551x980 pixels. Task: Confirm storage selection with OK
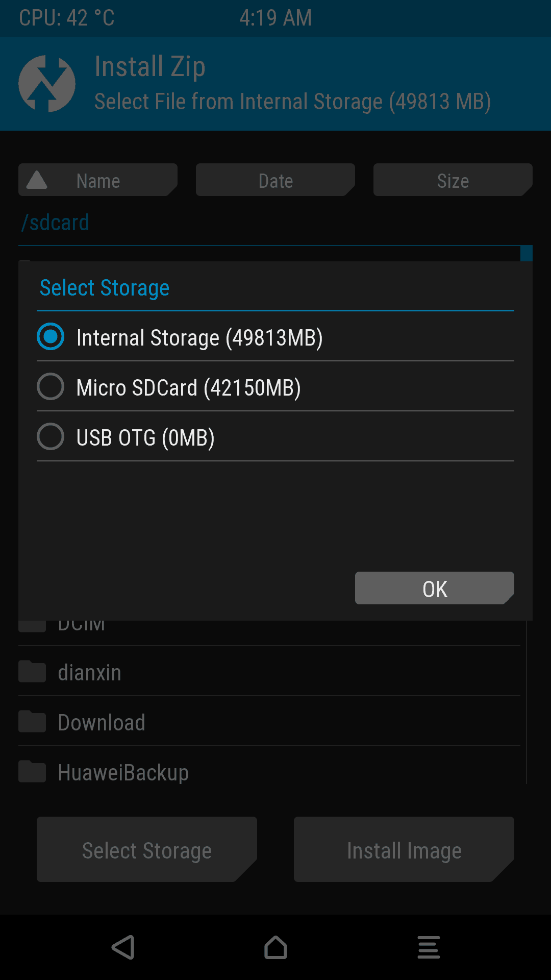pyautogui.click(x=435, y=588)
